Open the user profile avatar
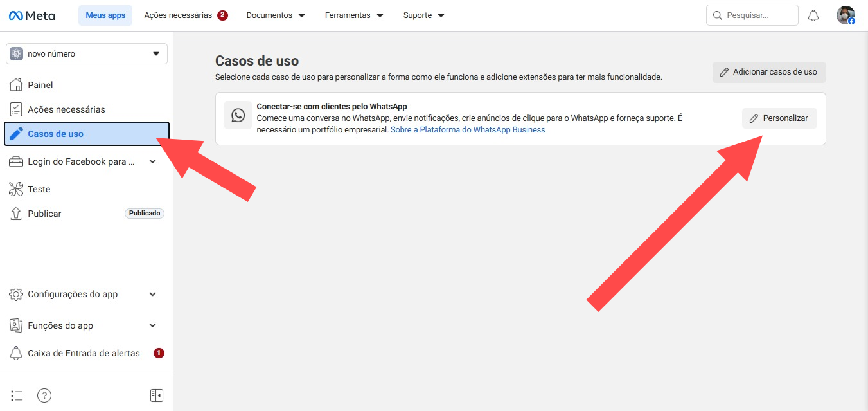This screenshot has width=868, height=411. pos(846,15)
